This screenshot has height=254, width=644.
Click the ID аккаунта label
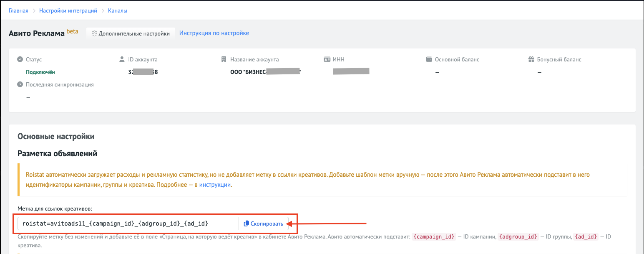pyautogui.click(x=143, y=59)
